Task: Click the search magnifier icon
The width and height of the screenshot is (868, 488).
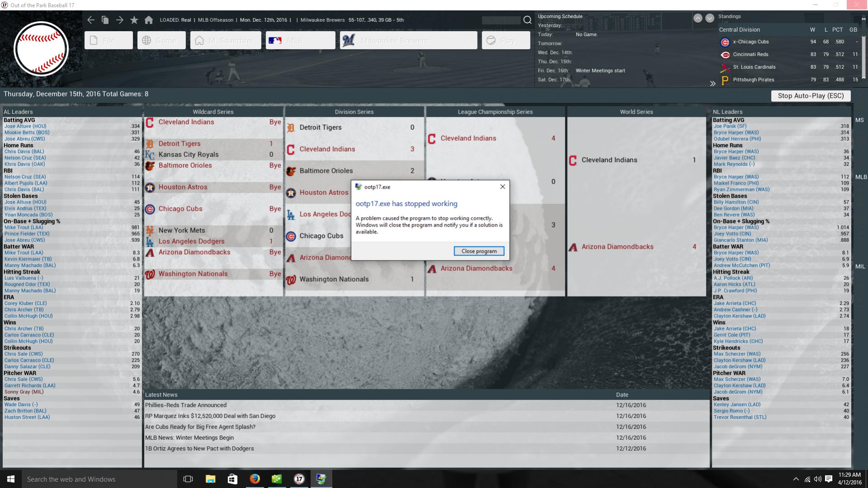Action: [x=527, y=20]
